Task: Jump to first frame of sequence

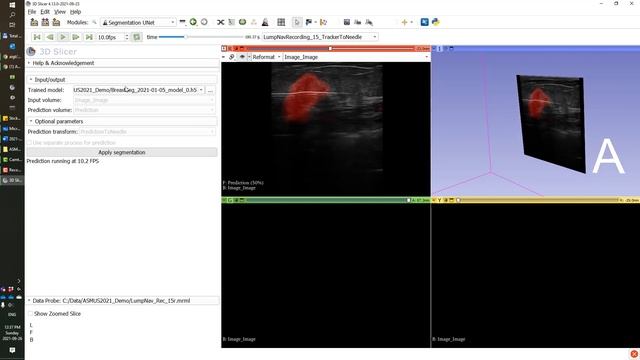Action: tap(37, 37)
